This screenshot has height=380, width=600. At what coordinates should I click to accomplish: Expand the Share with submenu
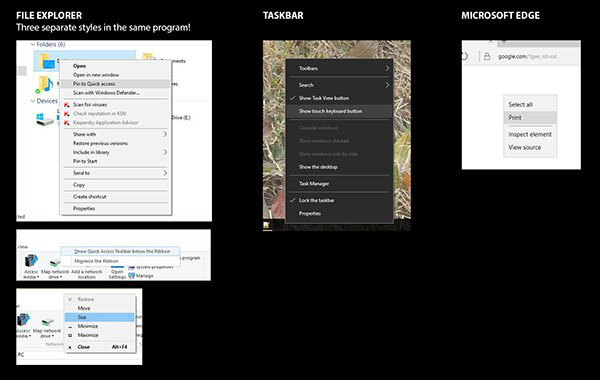coord(165,134)
